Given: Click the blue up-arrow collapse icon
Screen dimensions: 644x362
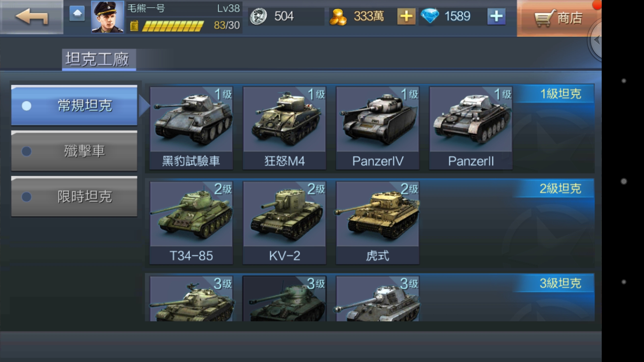Looking at the screenshot, I should pos(77,14).
